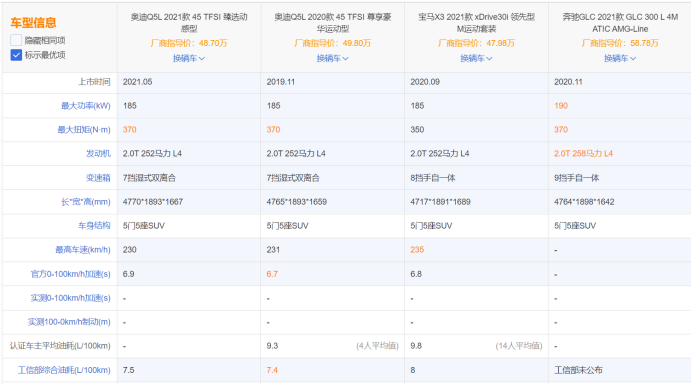Click the 9.8 owner fuel value
The image size is (691, 385).
point(416,346)
